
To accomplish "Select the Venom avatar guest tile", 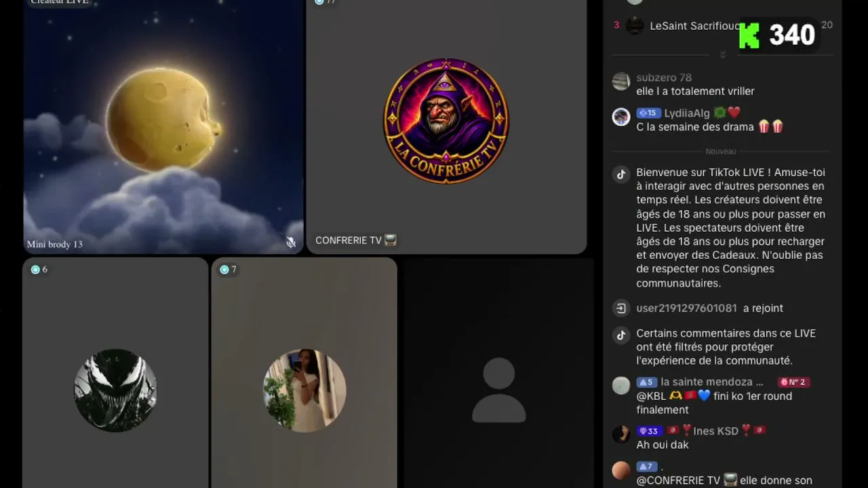I will point(115,390).
